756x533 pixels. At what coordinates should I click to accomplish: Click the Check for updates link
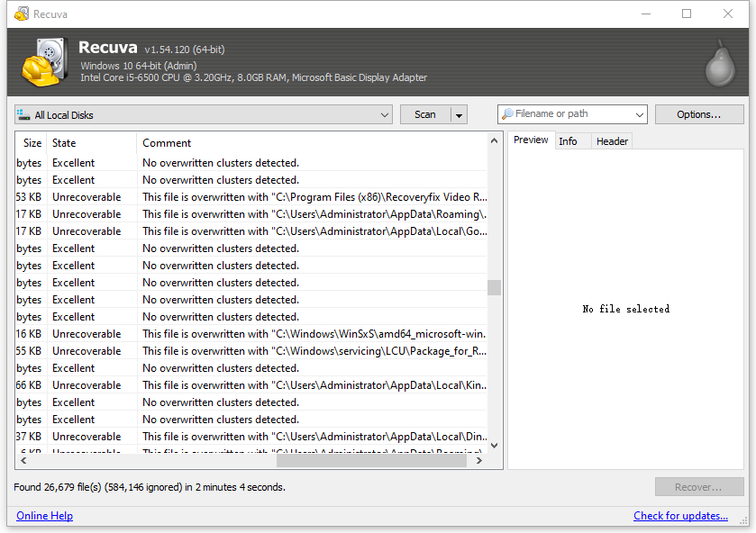pyautogui.click(x=680, y=516)
